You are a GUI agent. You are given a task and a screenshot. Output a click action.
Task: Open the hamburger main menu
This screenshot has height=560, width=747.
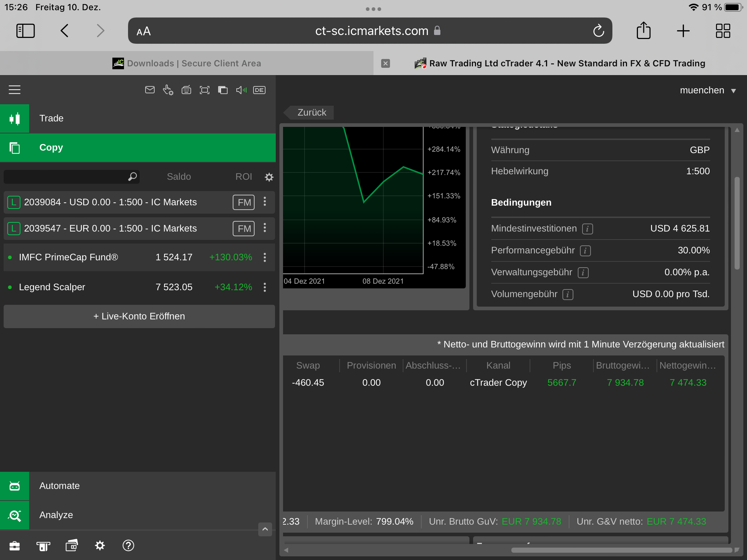click(x=15, y=90)
